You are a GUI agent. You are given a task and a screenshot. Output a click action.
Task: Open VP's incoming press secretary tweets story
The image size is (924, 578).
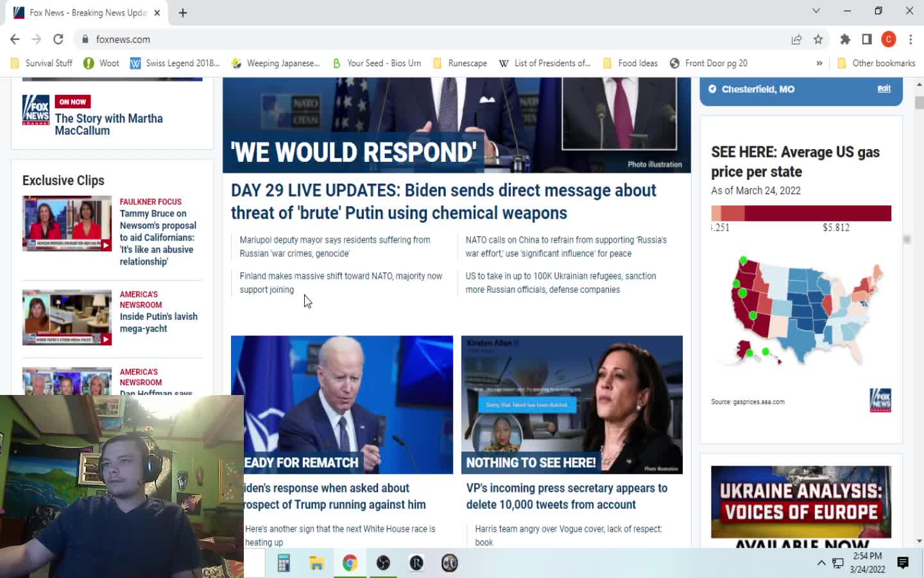[567, 496]
